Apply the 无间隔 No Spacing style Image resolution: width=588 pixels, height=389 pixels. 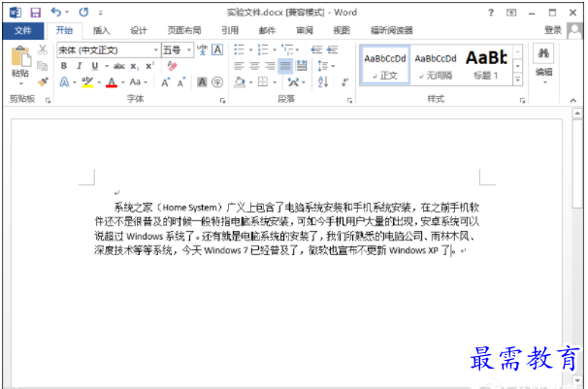tap(436, 66)
